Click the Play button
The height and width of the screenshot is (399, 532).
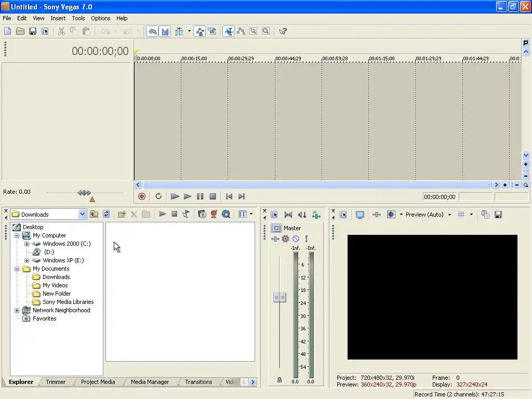tap(187, 196)
